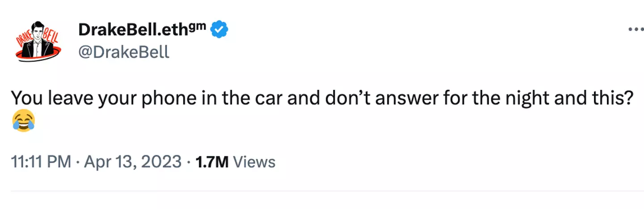Click the Apr 13, 2023 date

pyautogui.click(x=131, y=162)
